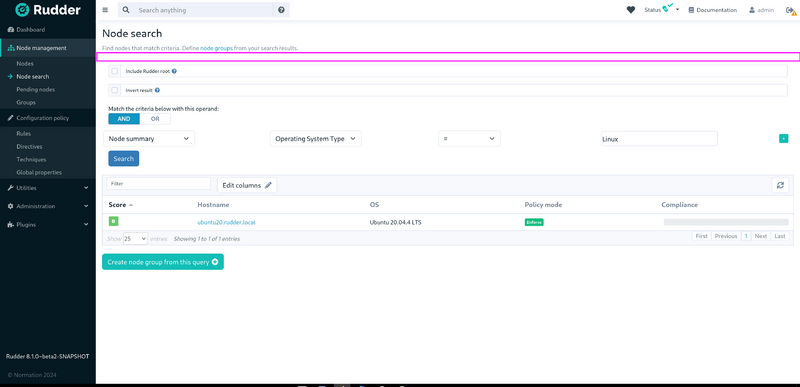Click Rudder 8.1.0~beta2-SNAPSHOT version text
This screenshot has height=387, width=800.
[x=47, y=356]
